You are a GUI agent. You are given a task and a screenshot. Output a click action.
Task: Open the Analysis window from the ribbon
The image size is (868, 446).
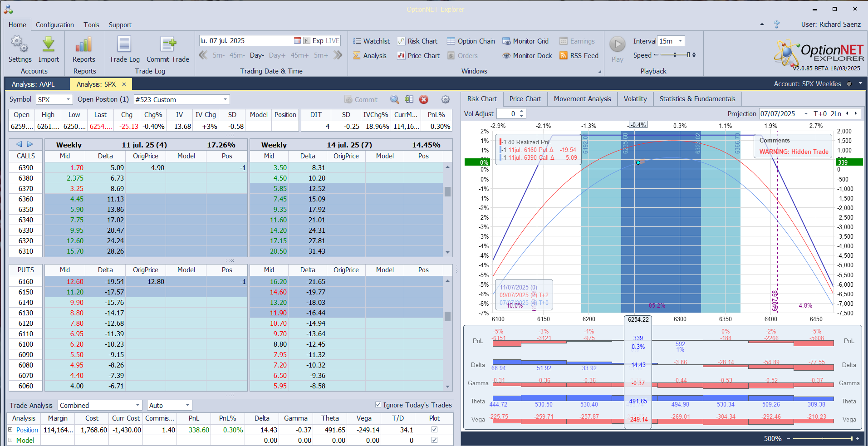click(370, 56)
